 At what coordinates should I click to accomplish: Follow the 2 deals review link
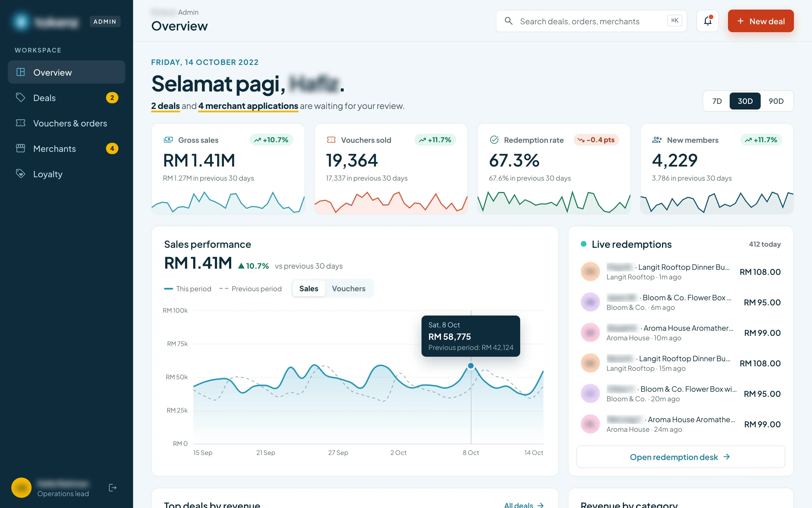point(166,106)
